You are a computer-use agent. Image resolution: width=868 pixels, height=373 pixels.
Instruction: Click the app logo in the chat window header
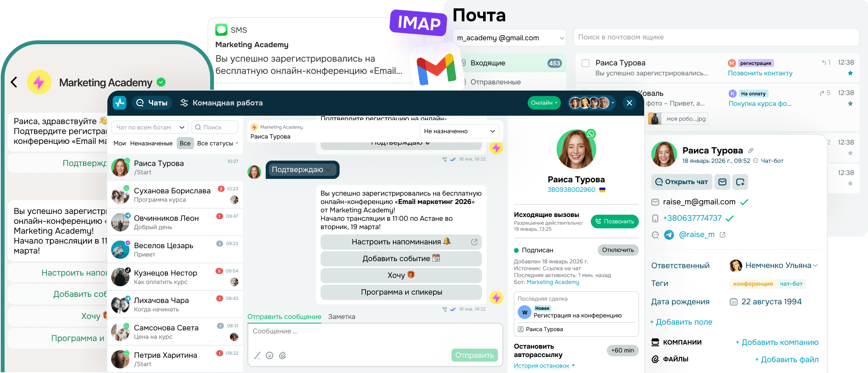click(x=120, y=103)
